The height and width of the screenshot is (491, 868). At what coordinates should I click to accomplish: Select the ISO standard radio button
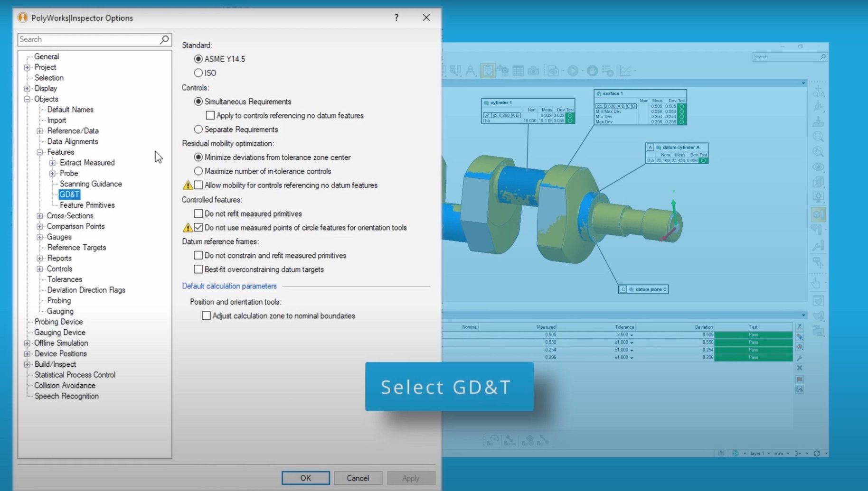point(198,73)
